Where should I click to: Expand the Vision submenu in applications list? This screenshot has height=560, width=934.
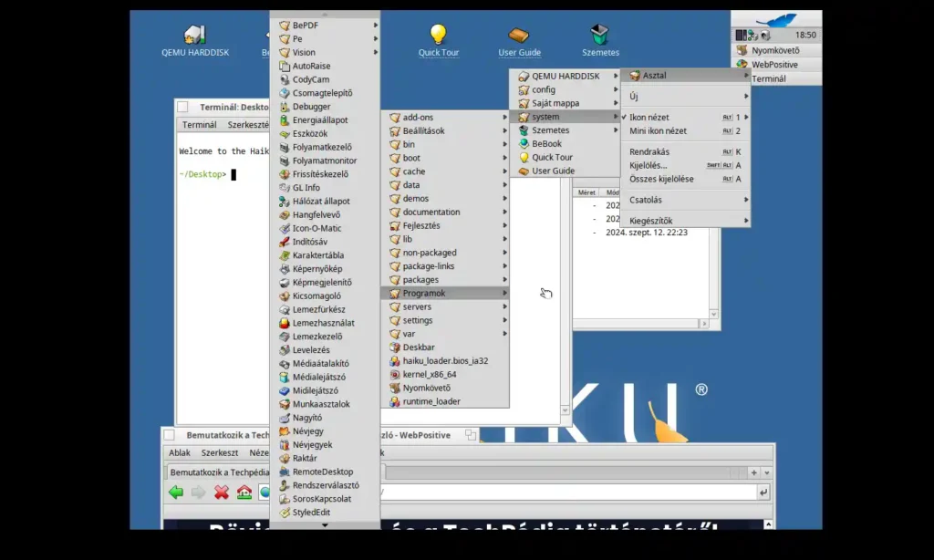tap(325, 52)
